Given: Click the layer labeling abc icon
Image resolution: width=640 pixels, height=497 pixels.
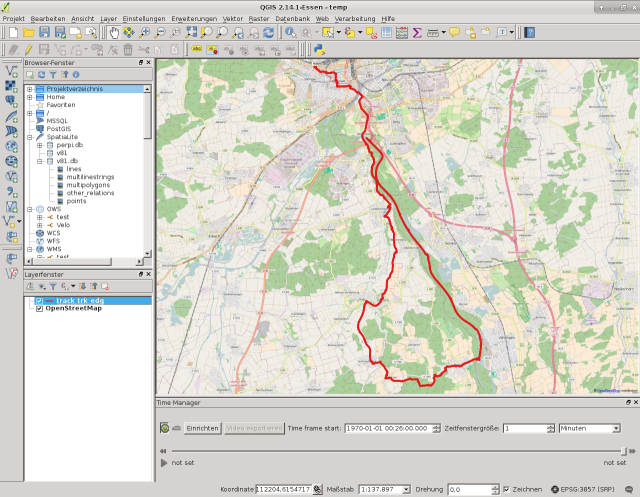Looking at the screenshot, I should pos(197,50).
